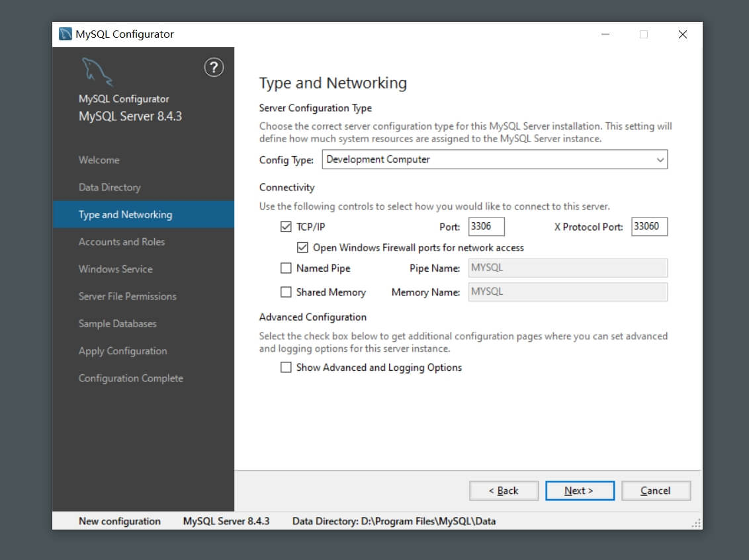Click the 'Advanced Configuration' section heading
The image size is (749, 560).
[313, 317]
